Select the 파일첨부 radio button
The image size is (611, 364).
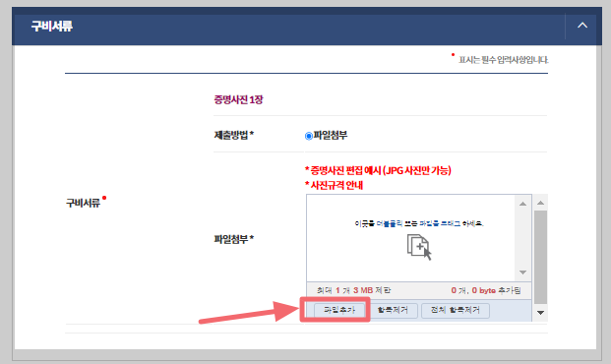click(x=309, y=136)
